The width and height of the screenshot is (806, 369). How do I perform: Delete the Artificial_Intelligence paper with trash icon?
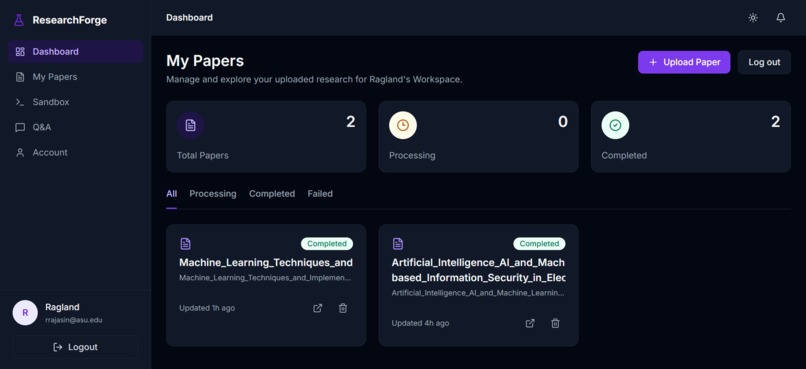click(555, 323)
